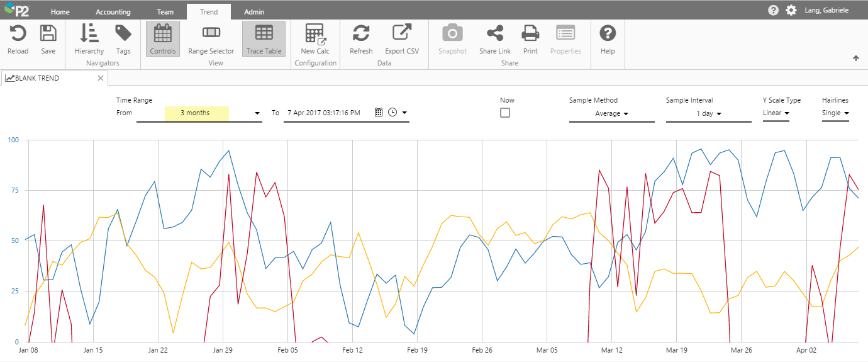The width and height of the screenshot is (868, 362).
Task: Close the BLANK TREND tab
Action: pos(101,78)
